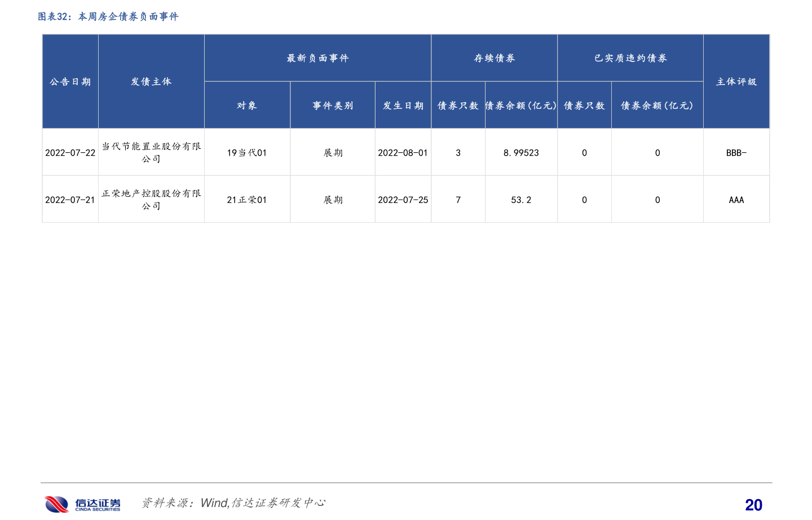Click the date 2022-07-22 cell

(70, 152)
